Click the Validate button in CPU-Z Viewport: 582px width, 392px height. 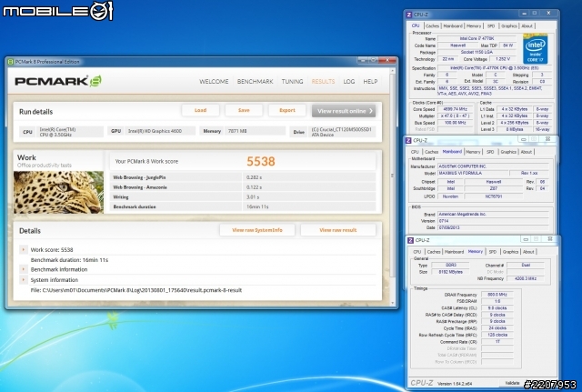pos(513,383)
